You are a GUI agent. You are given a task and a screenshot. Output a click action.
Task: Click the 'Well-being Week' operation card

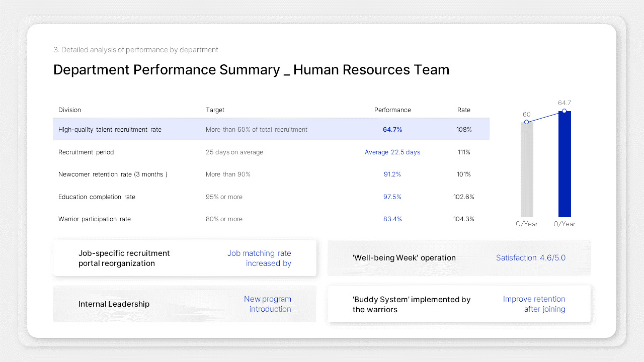coord(459,257)
